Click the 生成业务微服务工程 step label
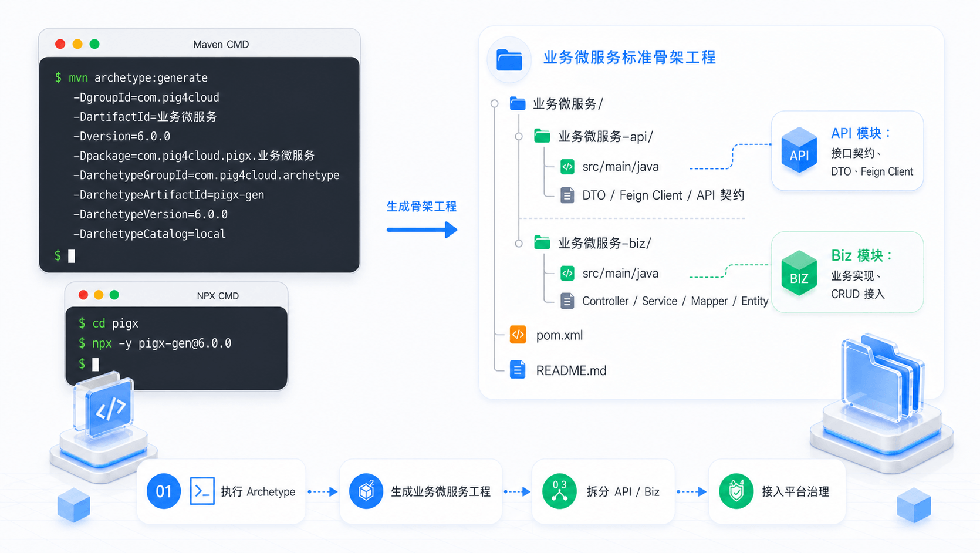The image size is (980, 553). [x=441, y=492]
